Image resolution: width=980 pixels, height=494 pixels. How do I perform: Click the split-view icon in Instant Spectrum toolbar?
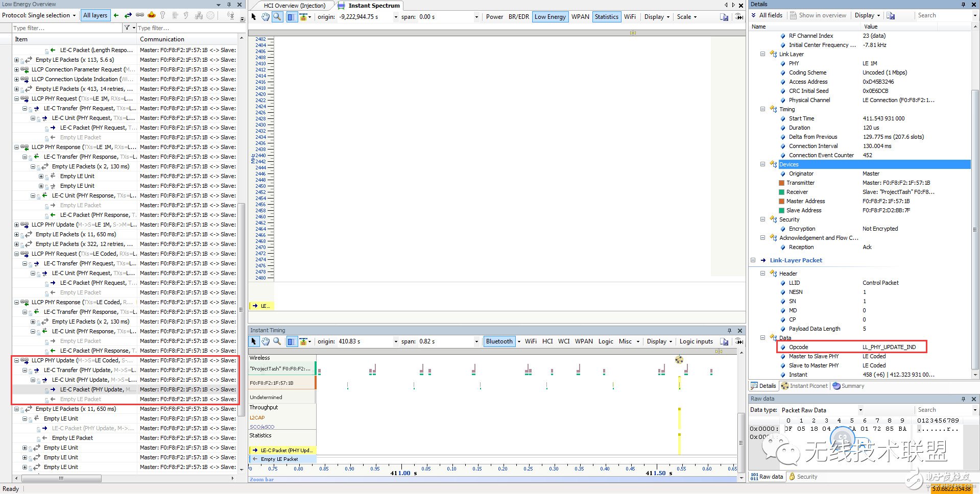[291, 17]
